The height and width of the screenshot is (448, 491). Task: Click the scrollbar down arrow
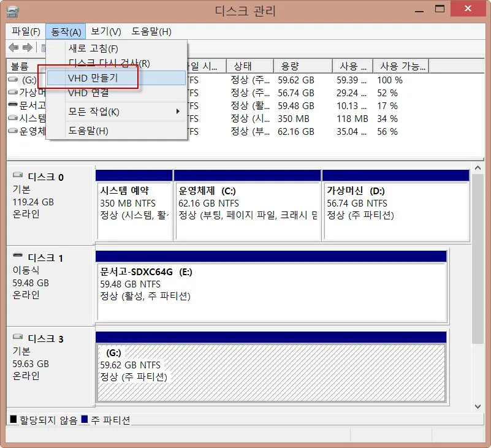(x=478, y=406)
